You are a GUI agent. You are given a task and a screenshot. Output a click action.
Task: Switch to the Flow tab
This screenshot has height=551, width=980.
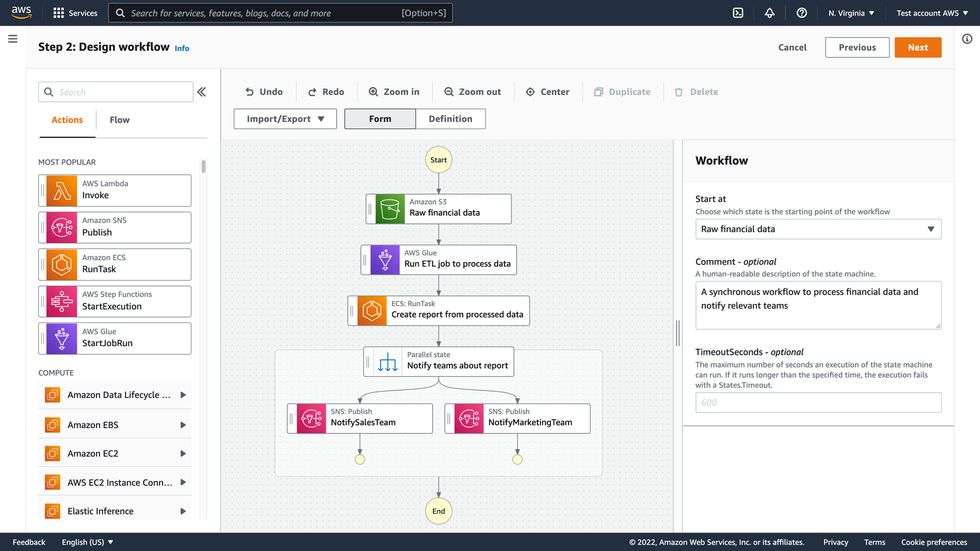point(119,120)
